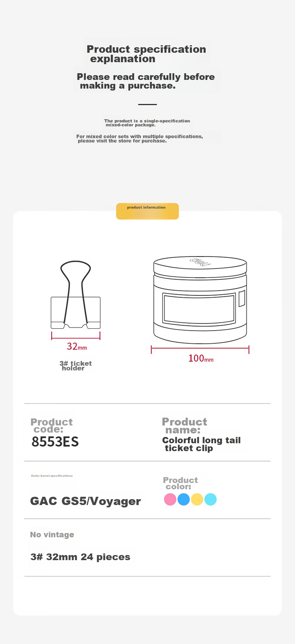Click the 3# 32mm 24 pieces text
This screenshot has height=644, width=295.
(80, 557)
